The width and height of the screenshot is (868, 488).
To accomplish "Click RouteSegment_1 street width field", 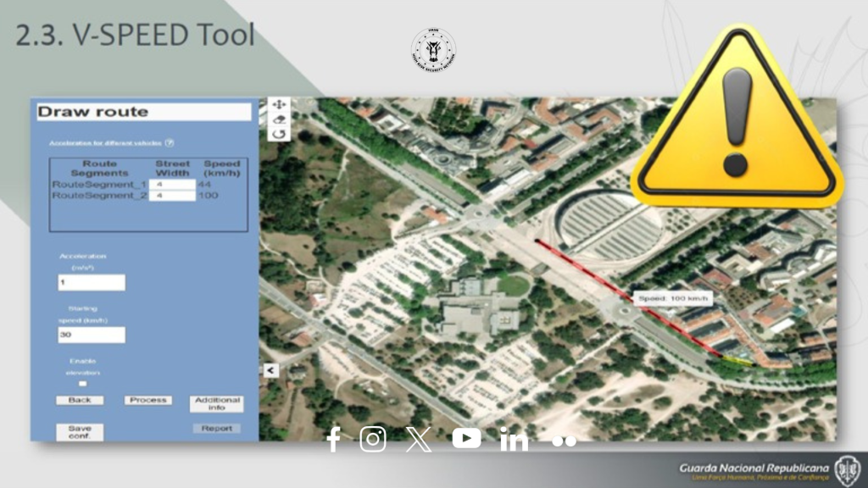I will [172, 184].
